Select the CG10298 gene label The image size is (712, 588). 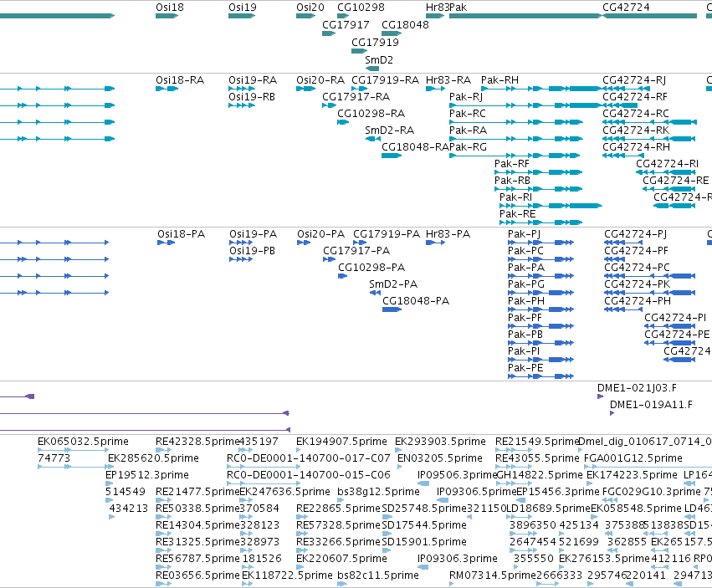click(361, 8)
